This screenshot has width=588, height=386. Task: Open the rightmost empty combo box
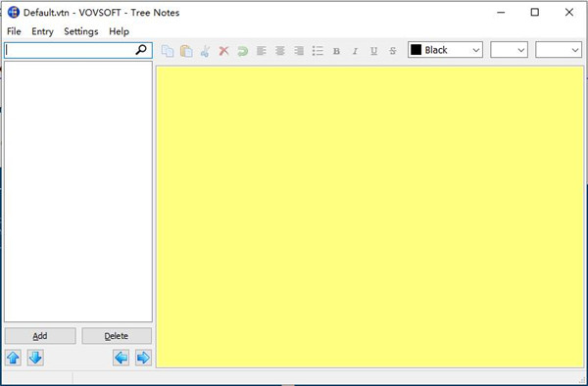coord(559,50)
